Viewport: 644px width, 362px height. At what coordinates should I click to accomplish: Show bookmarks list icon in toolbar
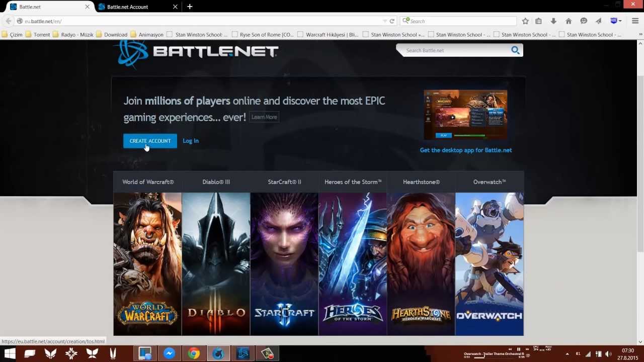coord(539,21)
